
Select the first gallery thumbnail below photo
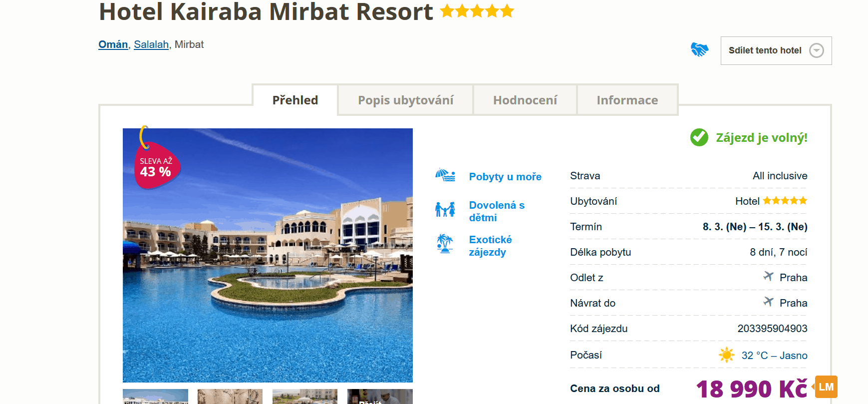155,397
